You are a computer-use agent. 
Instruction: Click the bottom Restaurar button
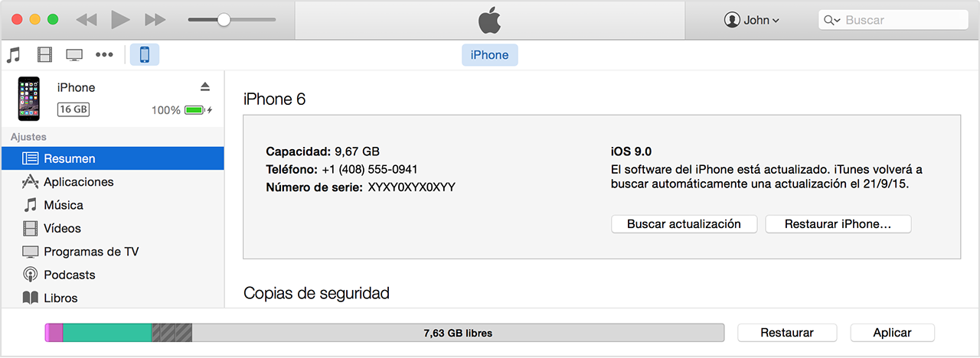tap(787, 333)
